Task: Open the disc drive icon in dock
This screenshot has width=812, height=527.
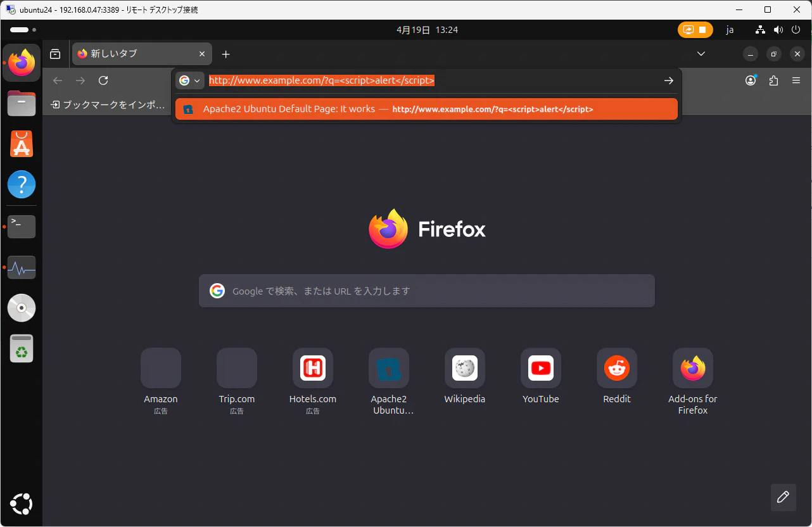Action: tap(22, 308)
